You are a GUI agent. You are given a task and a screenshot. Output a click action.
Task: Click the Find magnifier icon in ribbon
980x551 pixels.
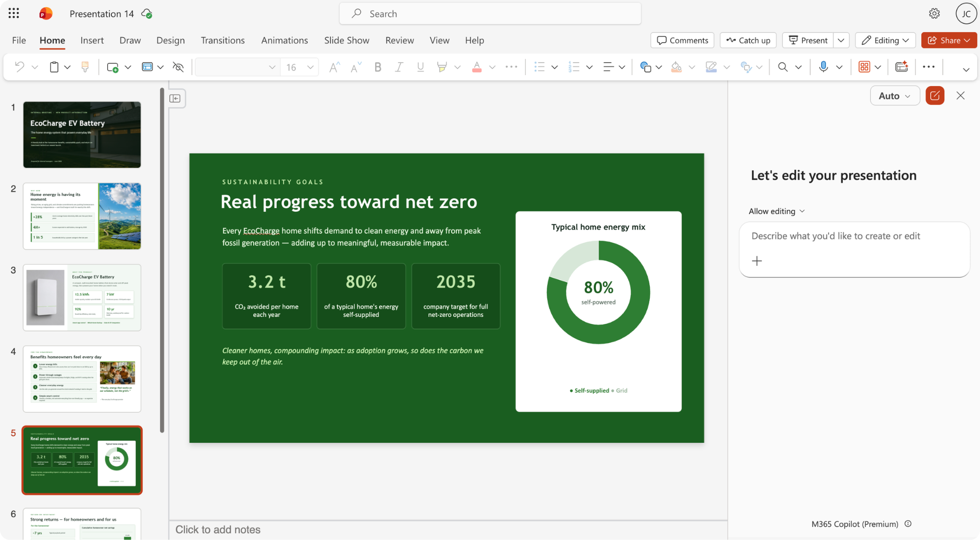pos(782,67)
